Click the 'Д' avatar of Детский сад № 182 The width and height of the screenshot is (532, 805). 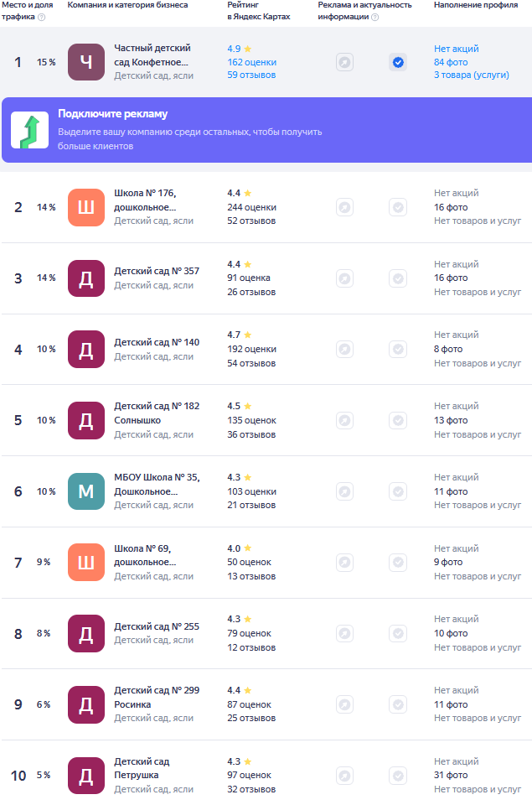[x=86, y=420]
